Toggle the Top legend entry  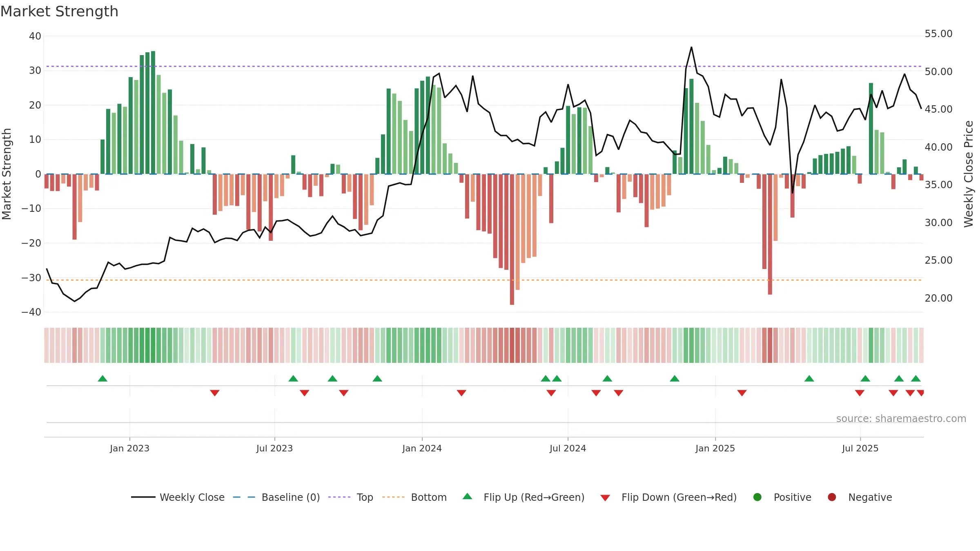point(351,497)
